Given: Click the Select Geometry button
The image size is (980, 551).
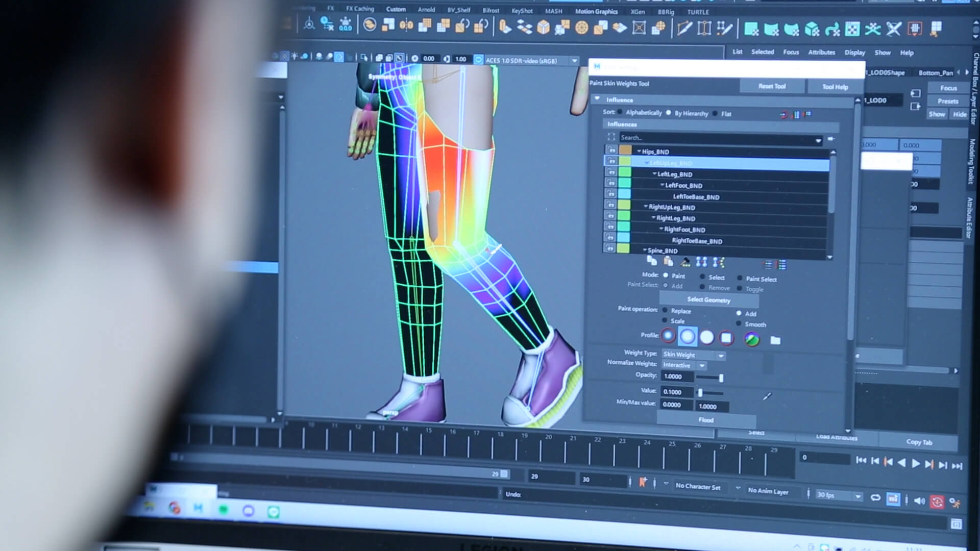Looking at the screenshot, I should click(708, 300).
